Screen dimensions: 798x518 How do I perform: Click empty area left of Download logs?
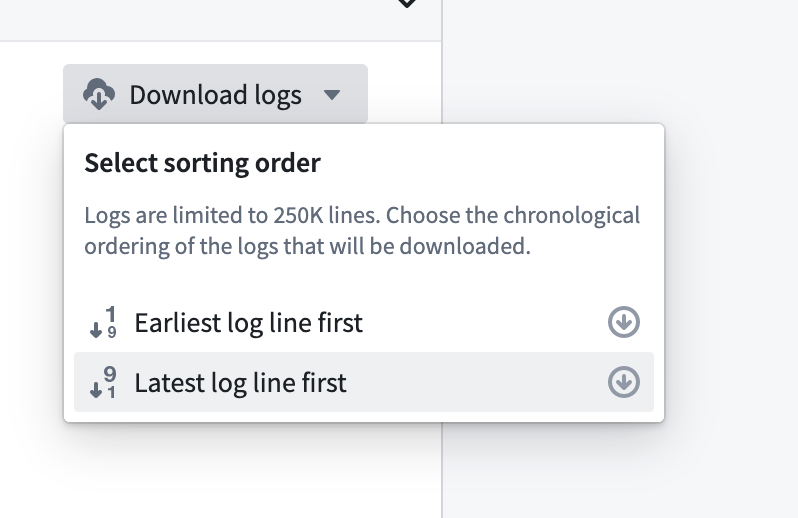pyautogui.click(x=30, y=95)
